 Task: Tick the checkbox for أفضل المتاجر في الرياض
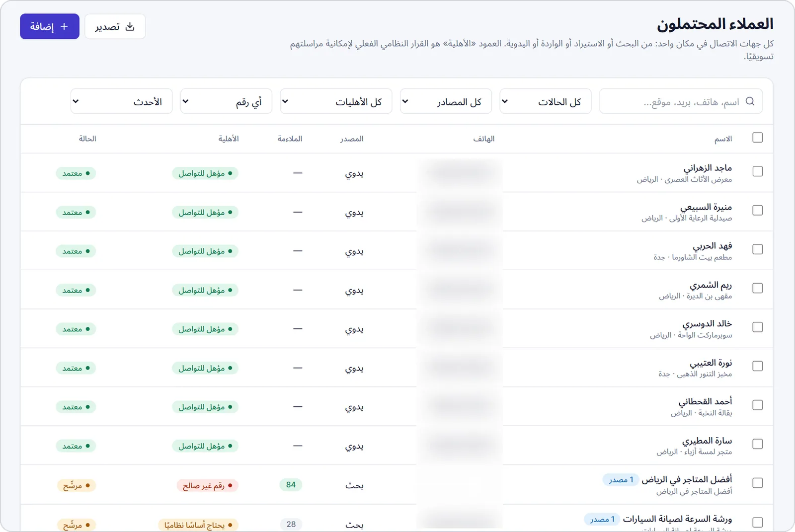coord(757,483)
